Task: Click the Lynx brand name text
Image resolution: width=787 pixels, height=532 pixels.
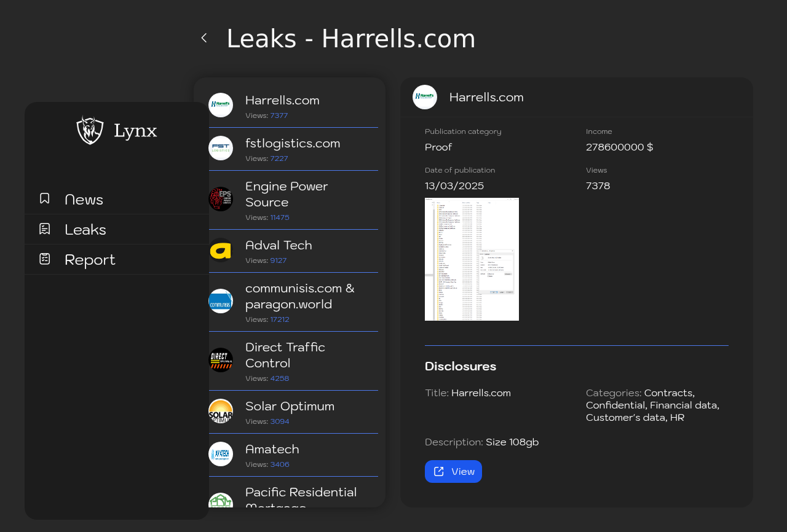Action: point(135,131)
